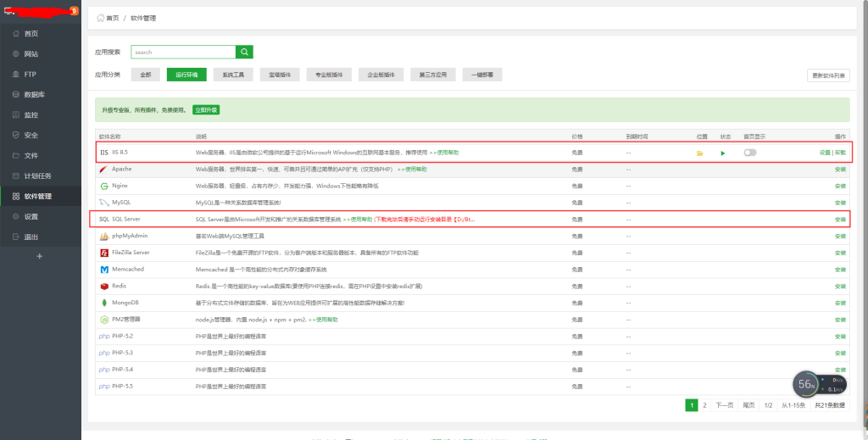This screenshot has height=440, width=868.
Task: Install Apache via its 安装 link
Action: (840, 170)
